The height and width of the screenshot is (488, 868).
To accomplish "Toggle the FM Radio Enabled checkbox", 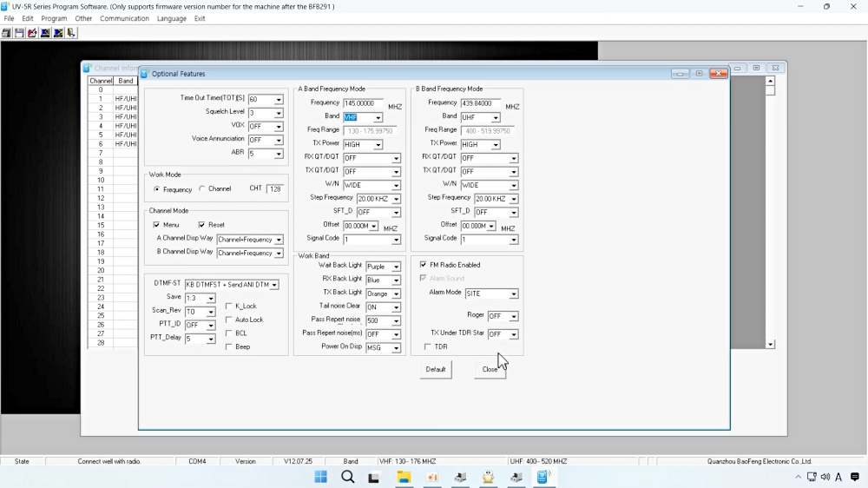I will pyautogui.click(x=424, y=265).
